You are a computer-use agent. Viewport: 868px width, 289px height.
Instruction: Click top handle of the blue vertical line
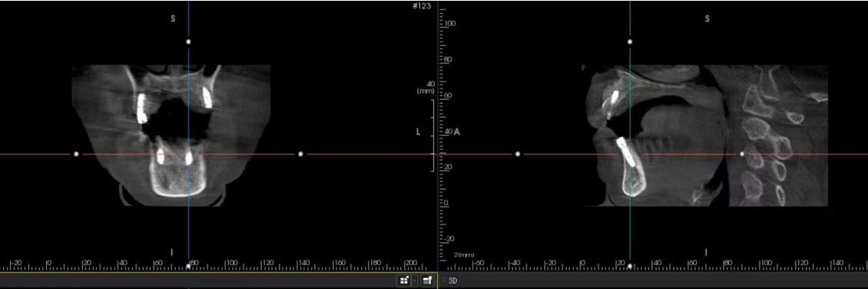188,42
